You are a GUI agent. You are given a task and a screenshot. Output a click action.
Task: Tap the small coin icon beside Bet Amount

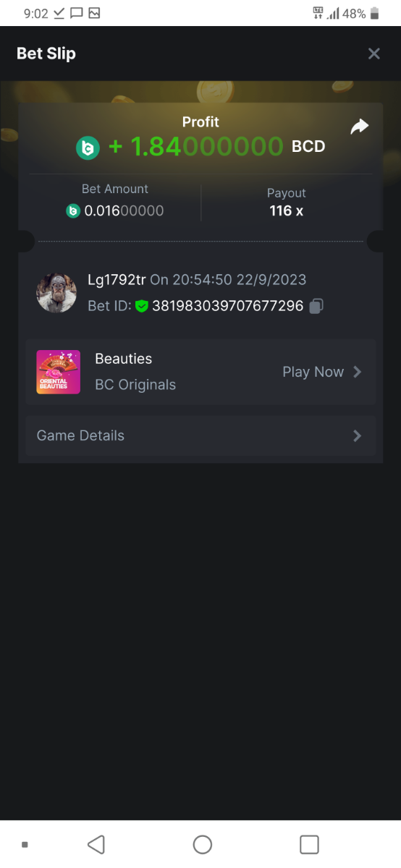click(72, 211)
